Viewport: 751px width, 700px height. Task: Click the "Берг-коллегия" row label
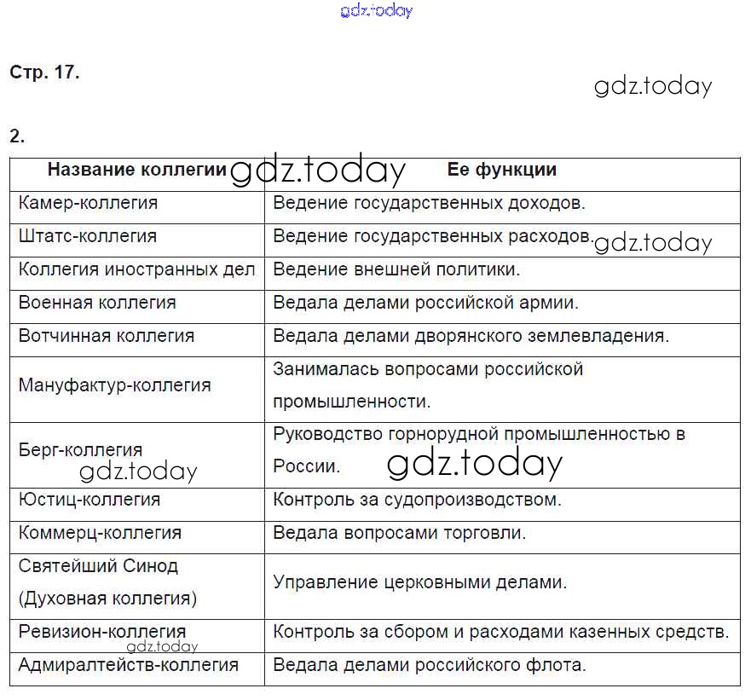coord(80,449)
